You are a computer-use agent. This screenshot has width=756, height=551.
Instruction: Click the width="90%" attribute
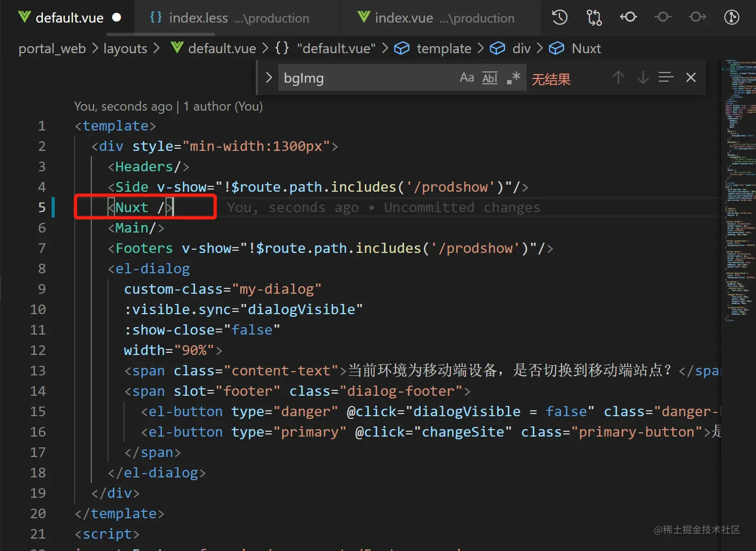[169, 351]
